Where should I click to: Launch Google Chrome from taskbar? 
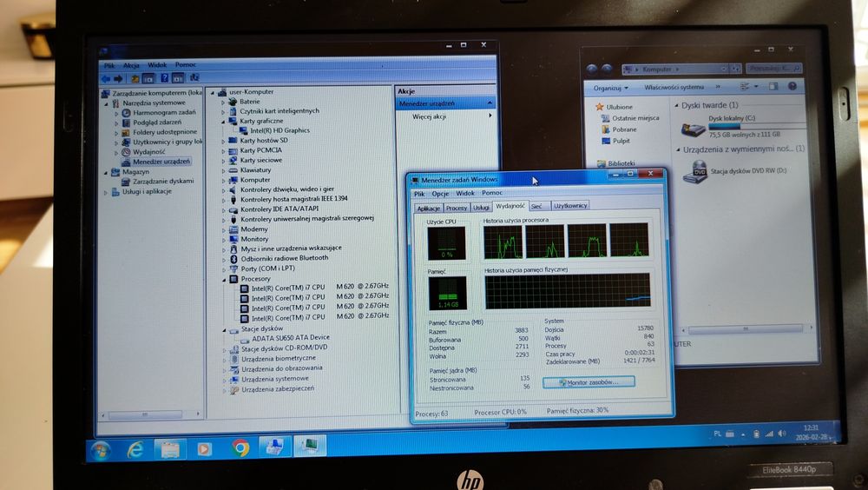pyautogui.click(x=240, y=447)
